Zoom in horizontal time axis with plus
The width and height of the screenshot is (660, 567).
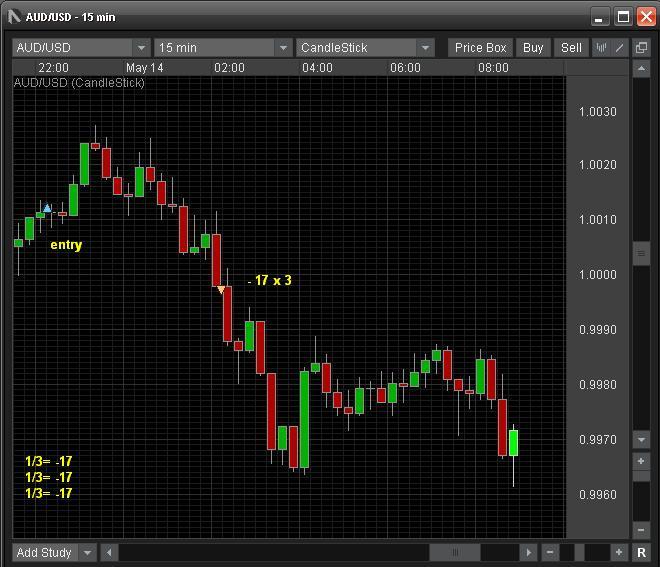pos(619,552)
